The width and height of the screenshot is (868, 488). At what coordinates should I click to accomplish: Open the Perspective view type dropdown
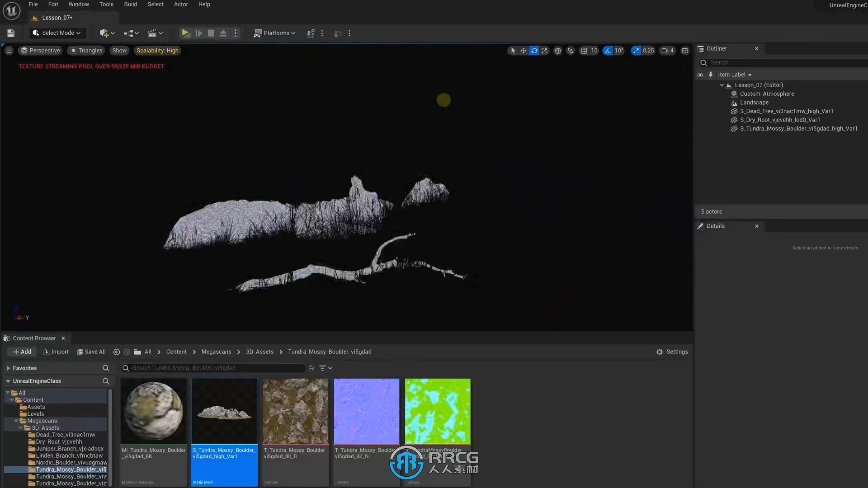click(40, 51)
